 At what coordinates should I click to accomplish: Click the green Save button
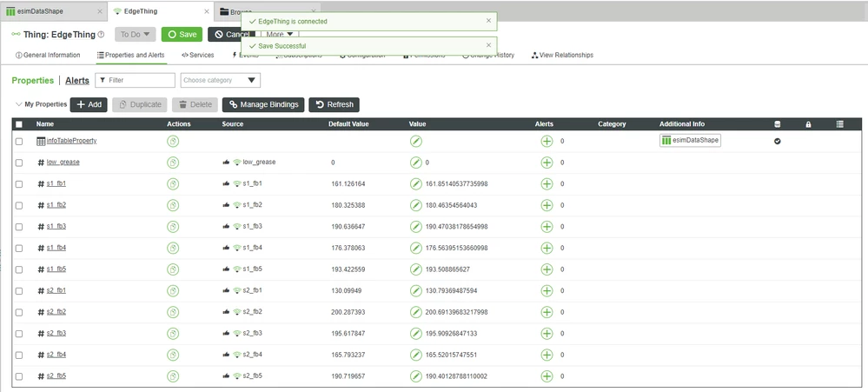pyautogui.click(x=182, y=34)
